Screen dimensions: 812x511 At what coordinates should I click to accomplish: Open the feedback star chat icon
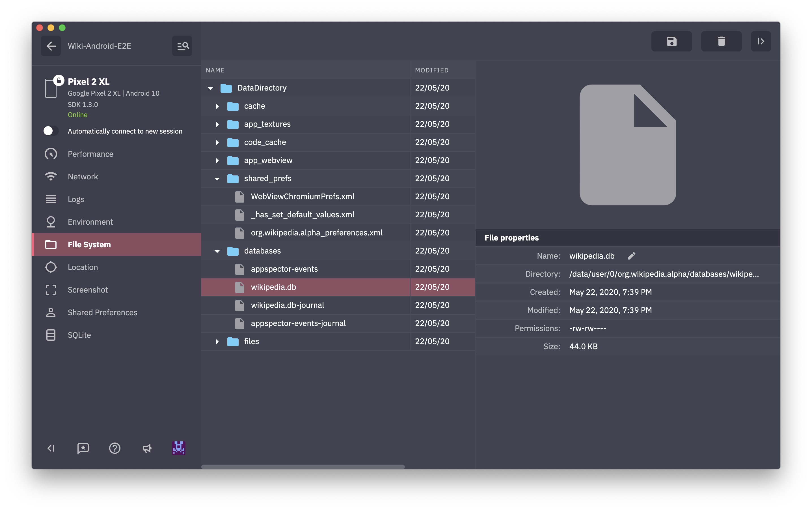coord(83,448)
